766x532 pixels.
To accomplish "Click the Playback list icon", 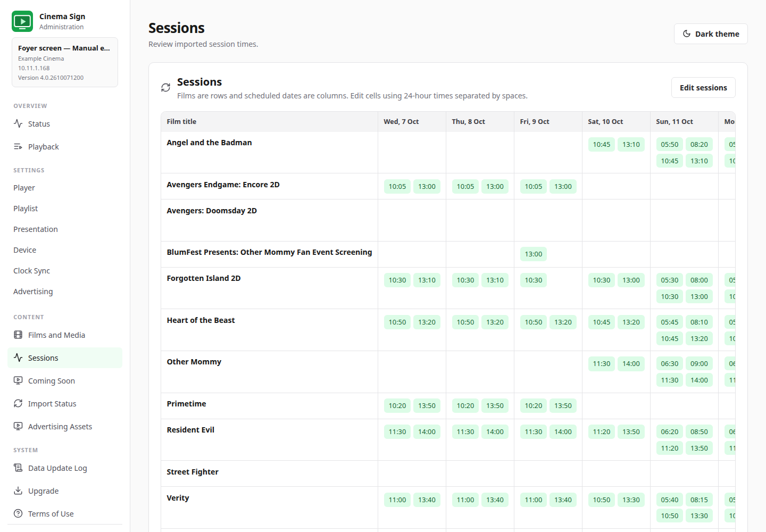I will click(18, 146).
